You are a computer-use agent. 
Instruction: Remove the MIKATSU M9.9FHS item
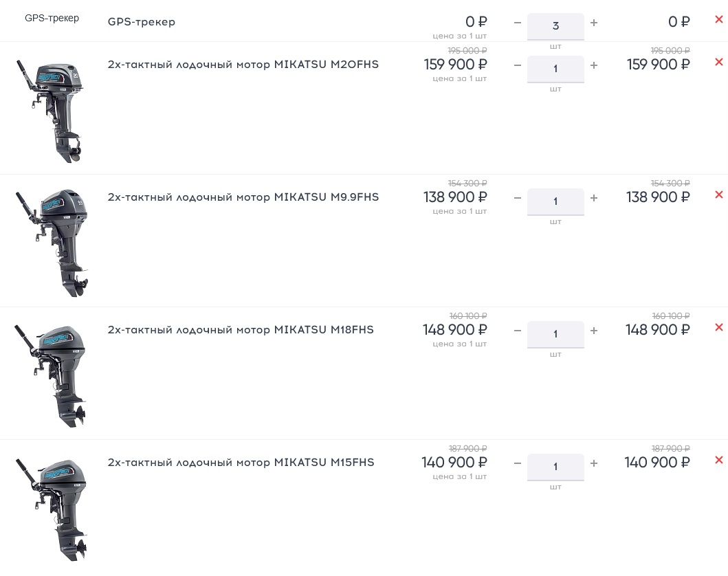719,195
